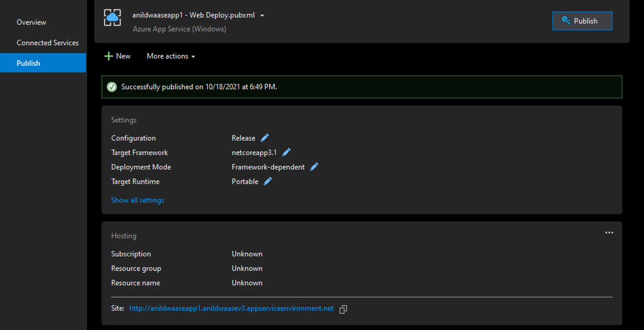
Task: Click the "Framework-dependent" value
Action: pyautogui.click(x=268, y=167)
